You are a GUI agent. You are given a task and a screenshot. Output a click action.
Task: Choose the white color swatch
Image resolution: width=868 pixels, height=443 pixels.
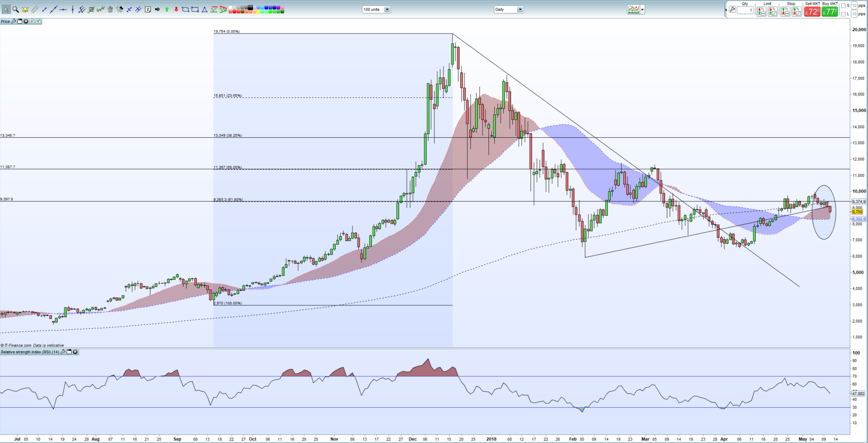pos(230,8)
